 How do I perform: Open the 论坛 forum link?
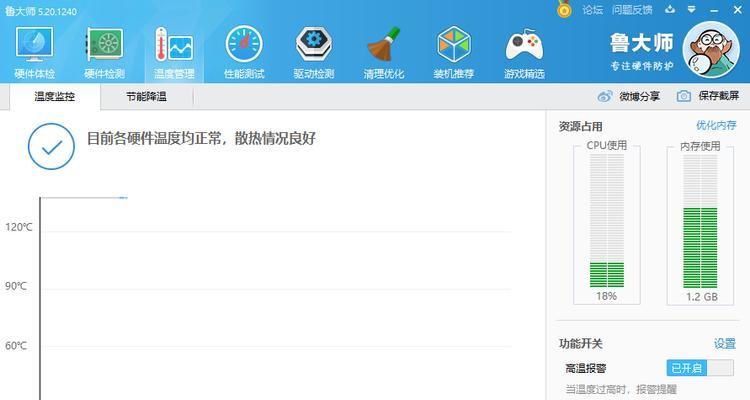[x=592, y=10]
